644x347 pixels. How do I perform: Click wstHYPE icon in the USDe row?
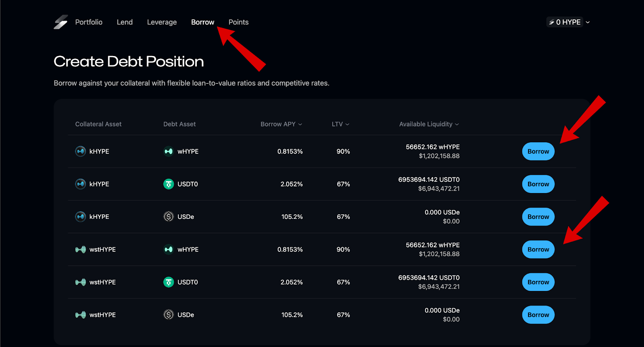click(x=80, y=315)
